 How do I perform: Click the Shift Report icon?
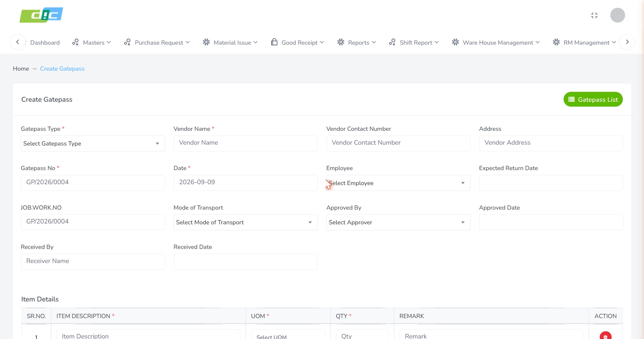[392, 42]
